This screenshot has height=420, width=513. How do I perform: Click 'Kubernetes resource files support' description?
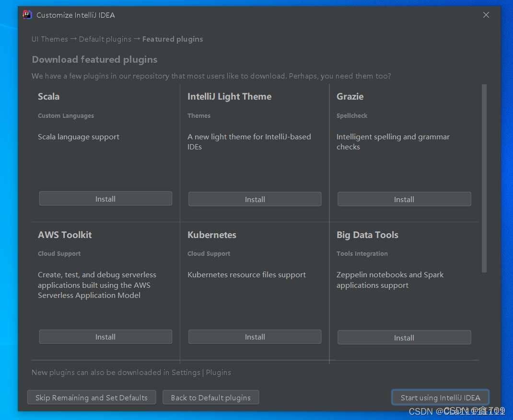[247, 275]
